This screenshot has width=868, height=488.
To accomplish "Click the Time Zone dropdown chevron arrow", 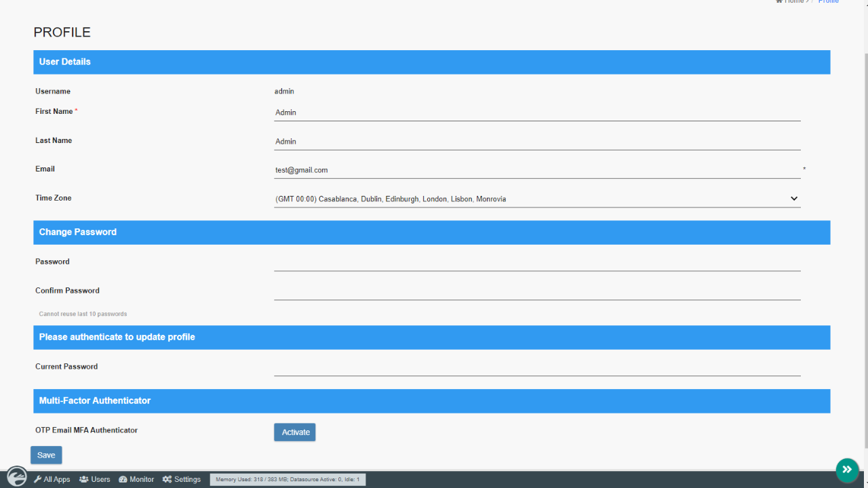I will coord(794,199).
